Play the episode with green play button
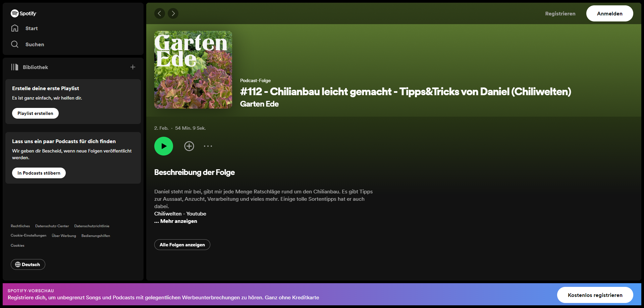The image size is (644, 308). (164, 146)
